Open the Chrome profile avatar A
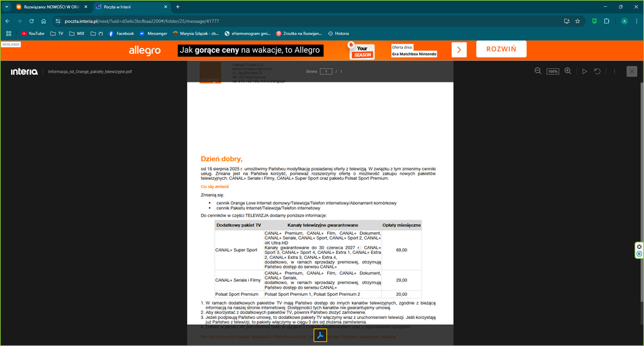The image size is (644, 346). (x=624, y=21)
